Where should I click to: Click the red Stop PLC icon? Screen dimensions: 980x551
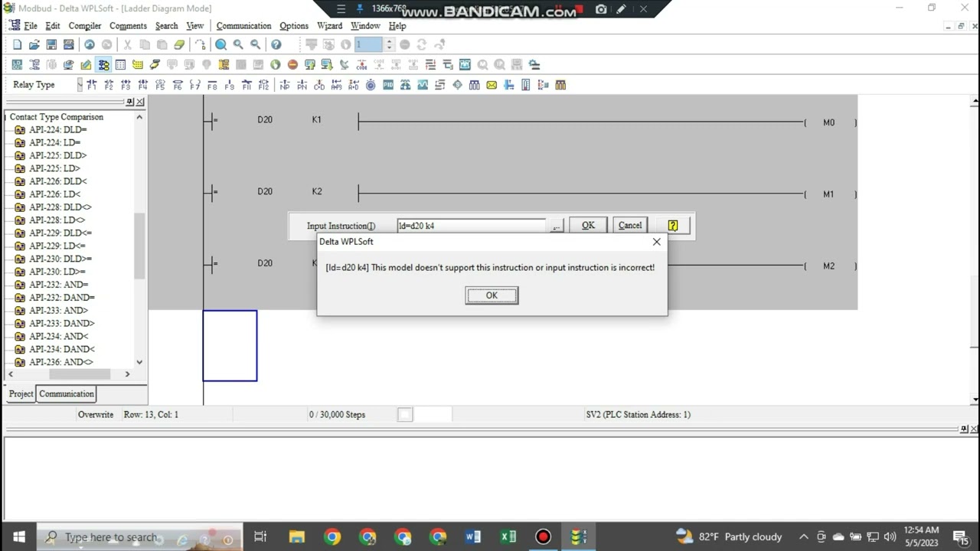[292, 65]
